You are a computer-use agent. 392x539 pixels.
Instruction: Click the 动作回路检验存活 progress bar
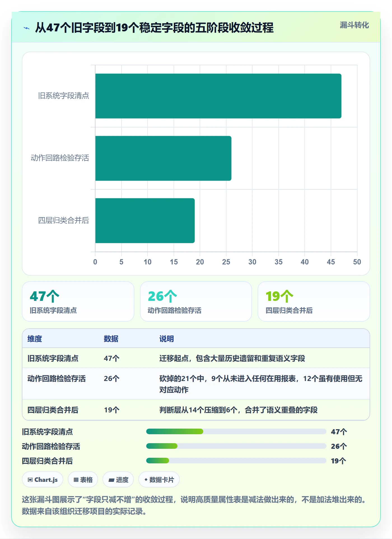(236, 446)
